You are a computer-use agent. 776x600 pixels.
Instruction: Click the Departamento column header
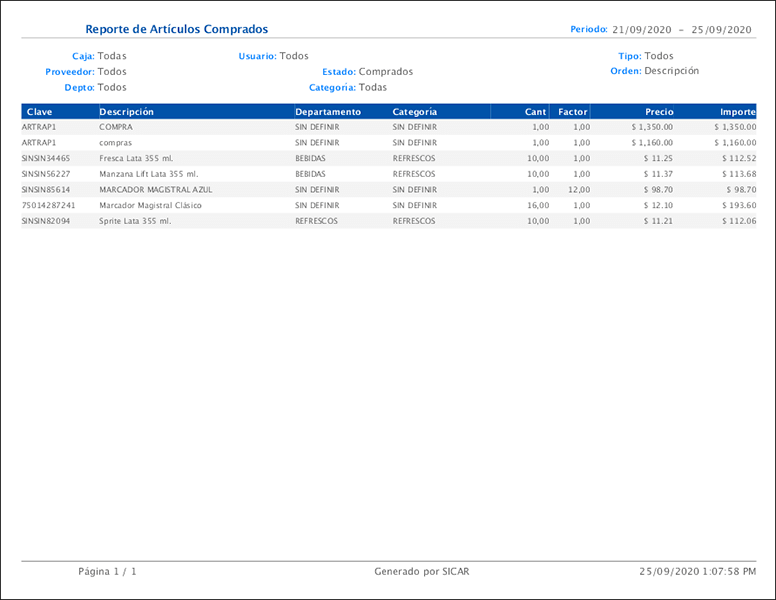point(328,112)
